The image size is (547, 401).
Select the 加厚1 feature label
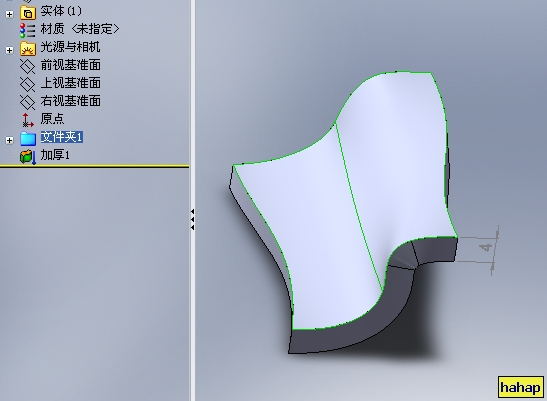tap(55, 155)
